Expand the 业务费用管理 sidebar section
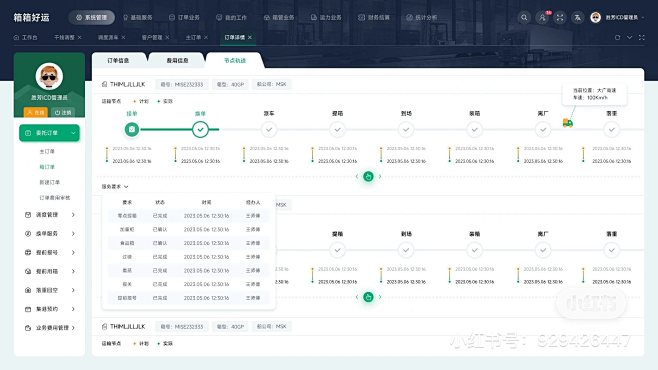The width and height of the screenshot is (658, 370). 50,328
